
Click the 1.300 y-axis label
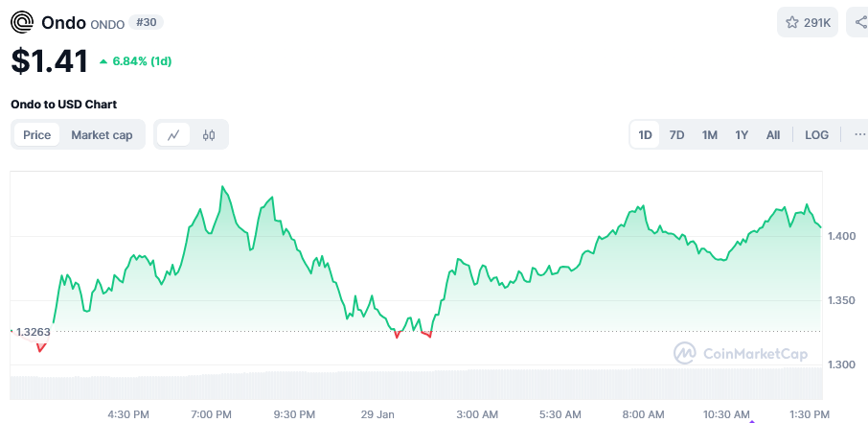pos(841,364)
